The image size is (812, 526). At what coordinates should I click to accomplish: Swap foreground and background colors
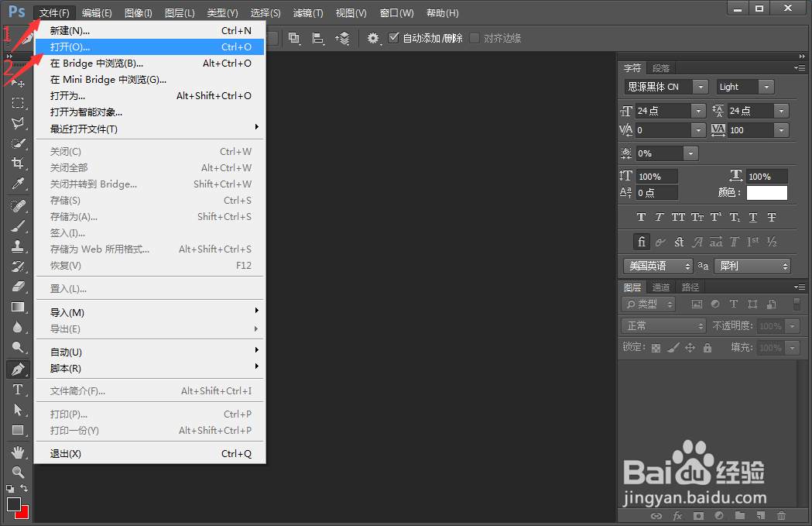click(x=24, y=488)
